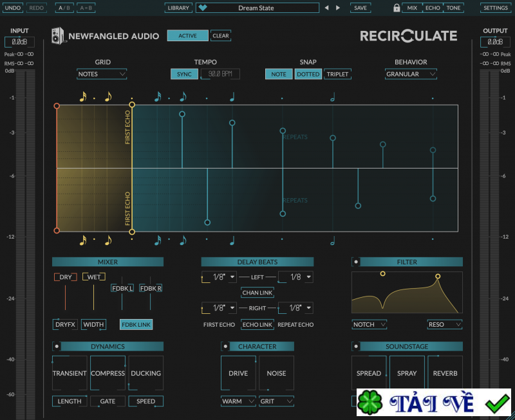
Task: Open the BEHAVIOR dropdown showing GRANULAR
Action: pyautogui.click(x=411, y=74)
